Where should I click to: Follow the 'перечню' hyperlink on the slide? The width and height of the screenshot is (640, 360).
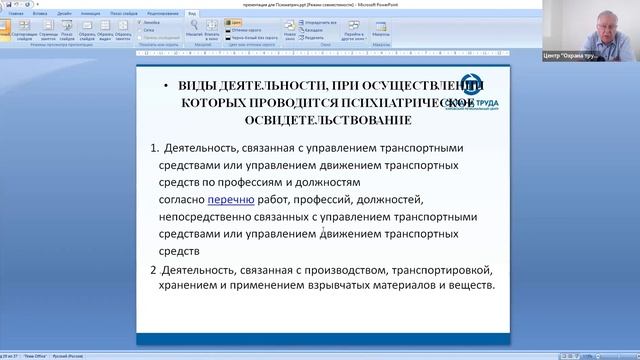coord(231,200)
